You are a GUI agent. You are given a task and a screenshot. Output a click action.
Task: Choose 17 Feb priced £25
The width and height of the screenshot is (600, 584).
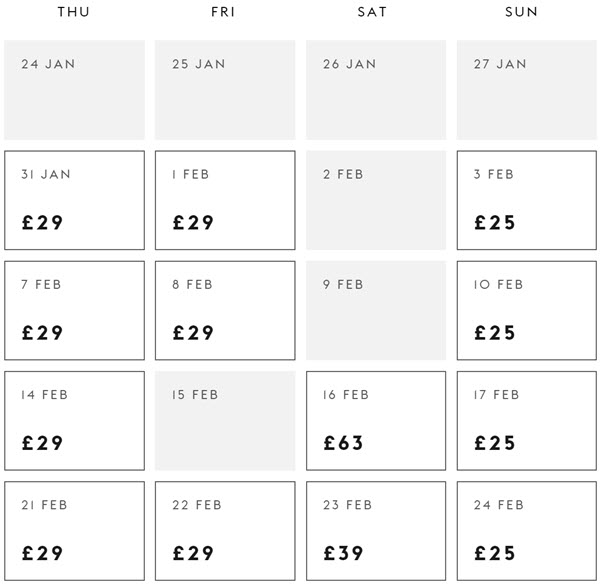527,421
